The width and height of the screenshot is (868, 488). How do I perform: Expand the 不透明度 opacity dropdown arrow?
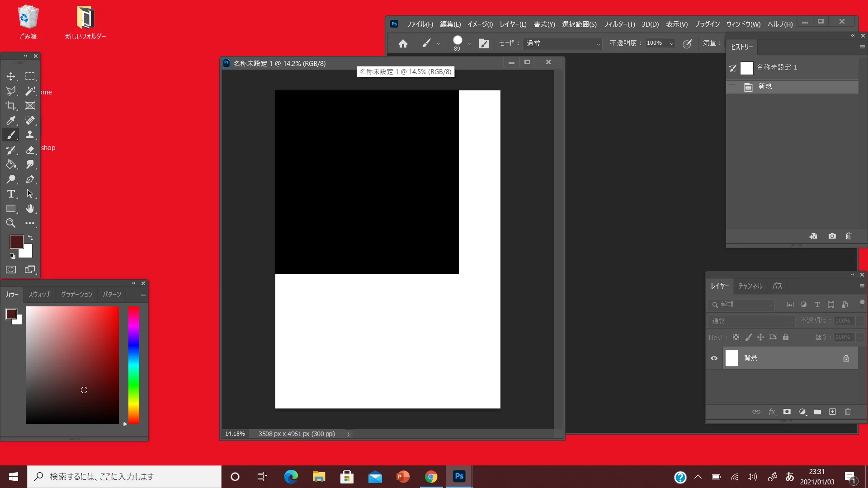coord(671,43)
